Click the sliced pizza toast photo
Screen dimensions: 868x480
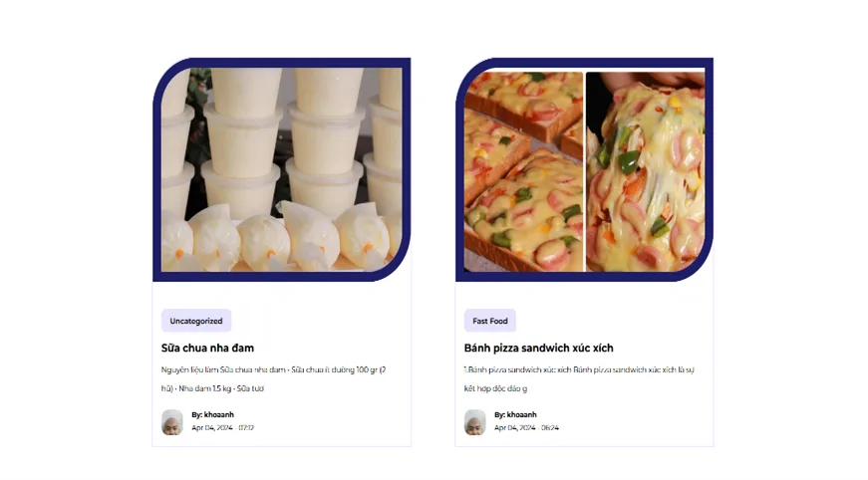(x=523, y=171)
